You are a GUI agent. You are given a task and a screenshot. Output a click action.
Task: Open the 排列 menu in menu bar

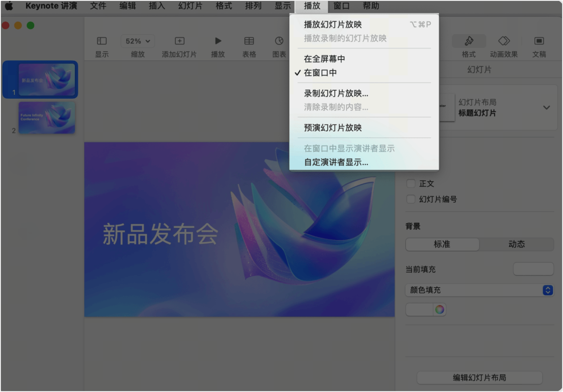[253, 6]
